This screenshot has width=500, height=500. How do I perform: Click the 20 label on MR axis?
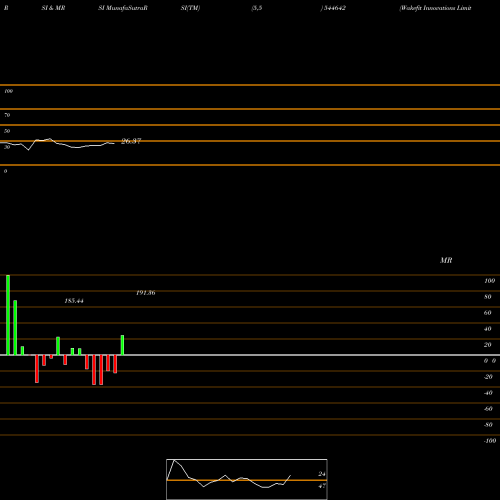pyautogui.click(x=488, y=345)
